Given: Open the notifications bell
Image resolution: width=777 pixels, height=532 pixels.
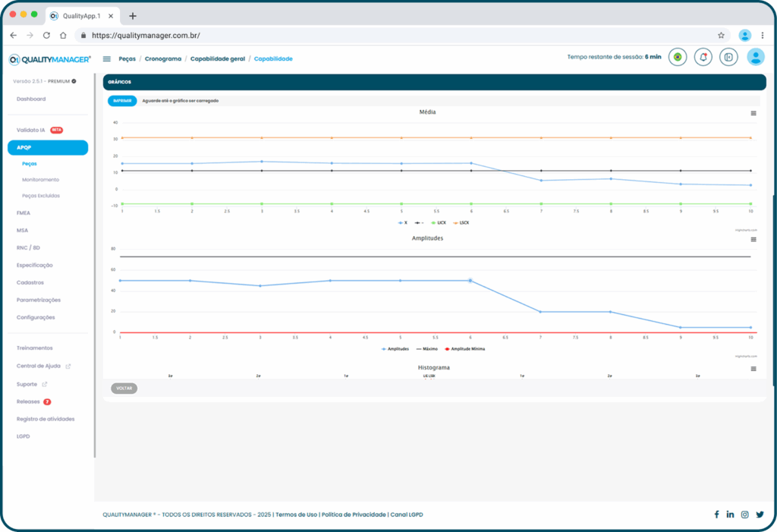Looking at the screenshot, I should click(x=703, y=57).
